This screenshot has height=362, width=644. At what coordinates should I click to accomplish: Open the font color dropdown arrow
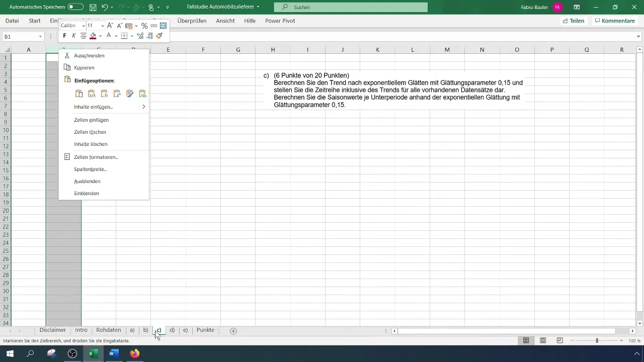click(x=116, y=36)
